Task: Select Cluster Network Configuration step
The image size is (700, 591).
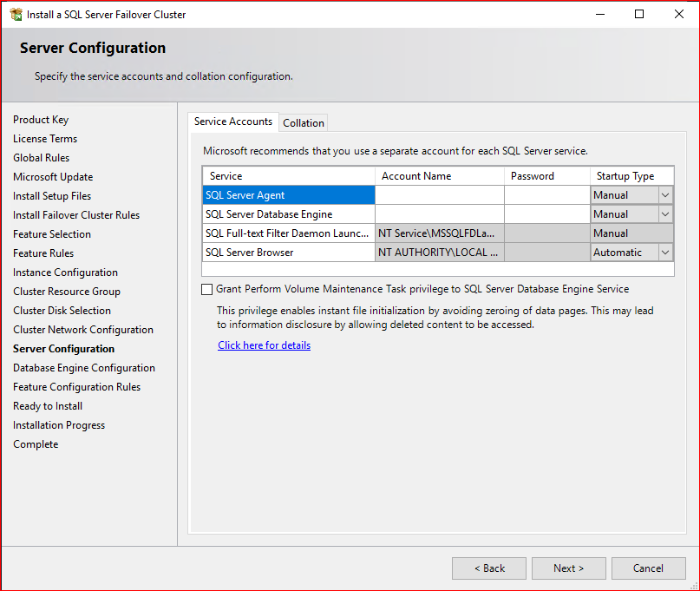Action: coord(83,330)
